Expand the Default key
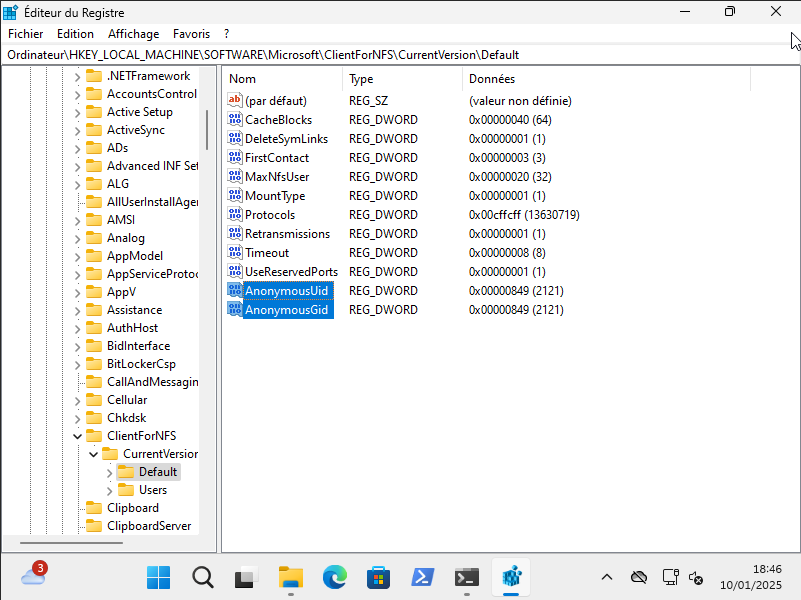The image size is (801, 600). click(x=109, y=472)
